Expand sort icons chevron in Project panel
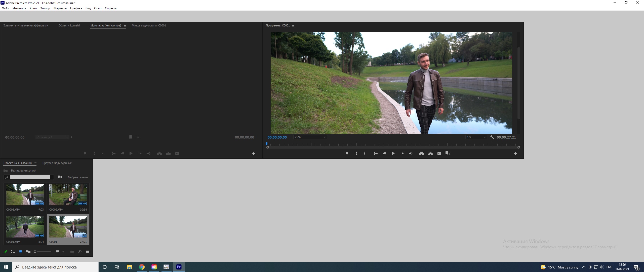This screenshot has height=272, width=644. pyautogui.click(x=63, y=252)
